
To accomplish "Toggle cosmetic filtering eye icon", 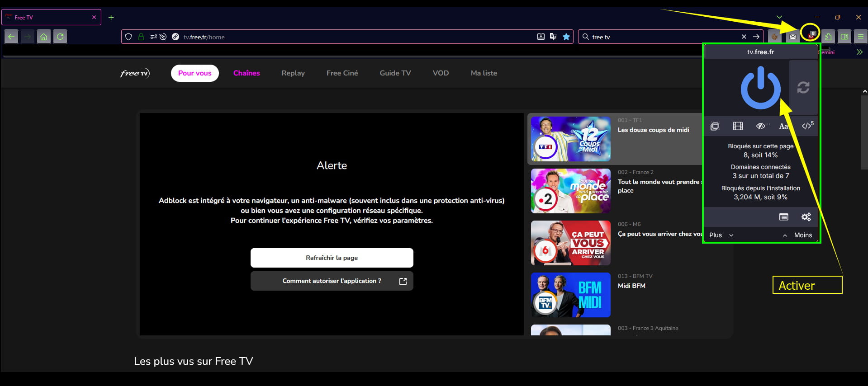I will [x=762, y=126].
